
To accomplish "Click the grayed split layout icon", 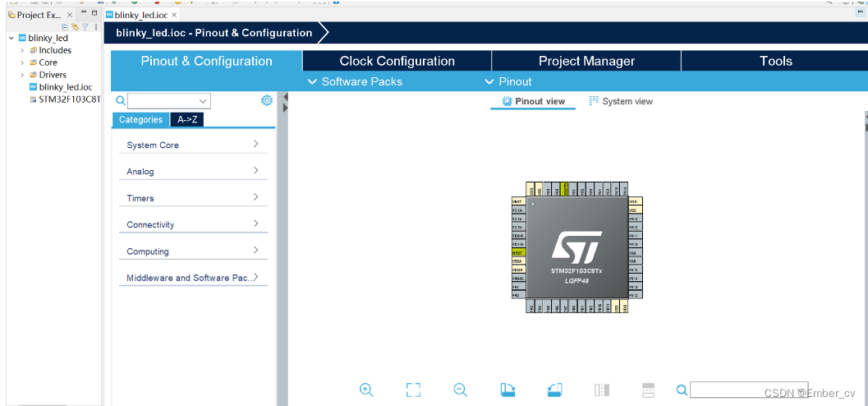I will (649, 390).
